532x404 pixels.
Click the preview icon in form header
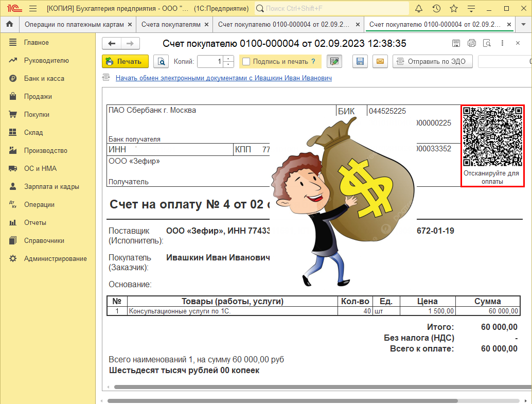coord(487,43)
